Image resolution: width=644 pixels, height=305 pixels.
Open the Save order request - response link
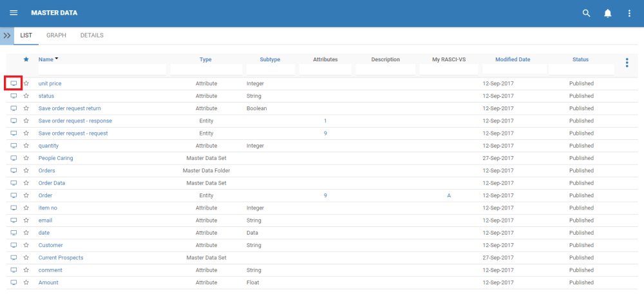(75, 121)
